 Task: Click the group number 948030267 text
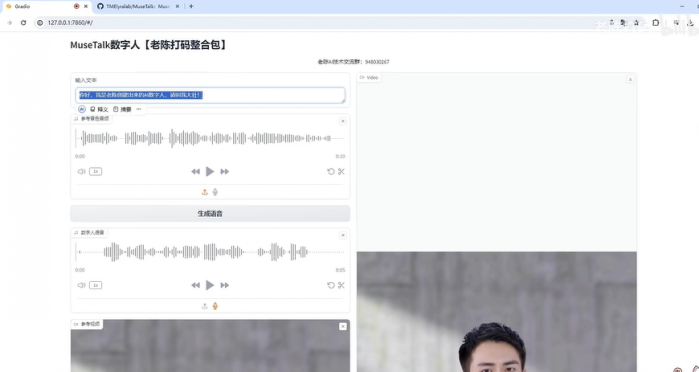pyautogui.click(x=377, y=62)
